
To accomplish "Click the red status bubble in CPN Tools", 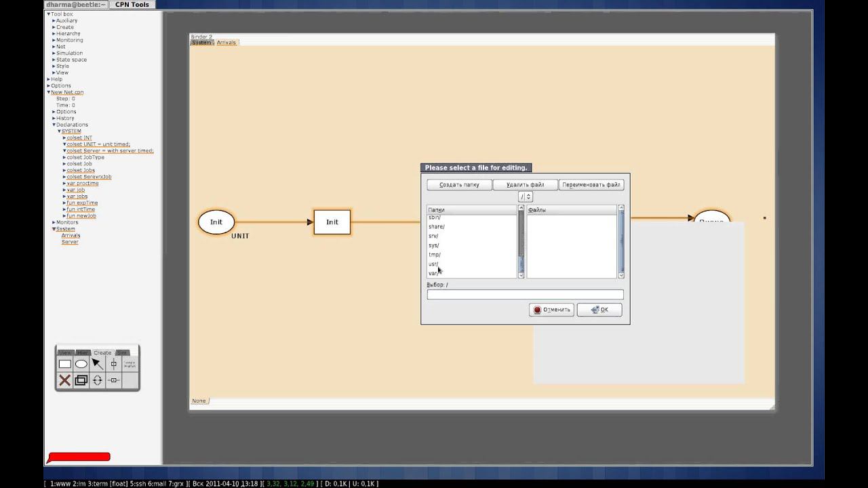I will (79, 457).
